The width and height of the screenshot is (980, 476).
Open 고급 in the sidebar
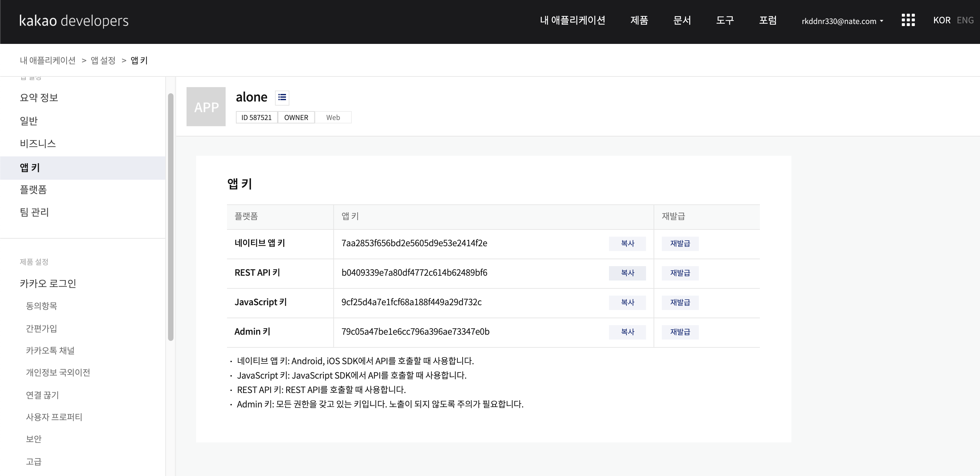click(x=34, y=462)
